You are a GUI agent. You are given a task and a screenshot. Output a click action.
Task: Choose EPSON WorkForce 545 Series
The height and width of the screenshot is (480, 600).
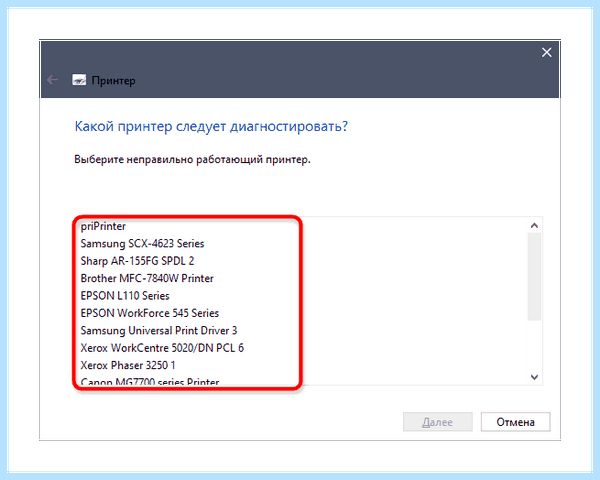[150, 313]
